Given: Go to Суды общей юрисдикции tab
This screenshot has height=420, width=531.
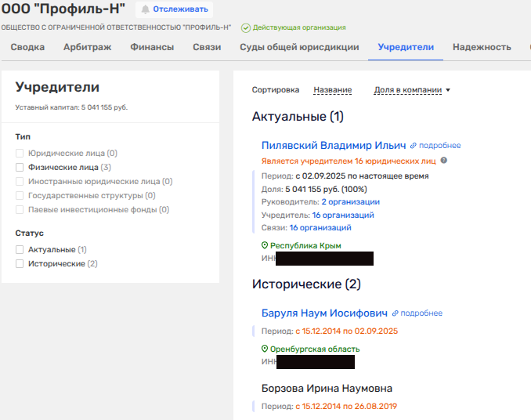Looking at the screenshot, I should [299, 47].
